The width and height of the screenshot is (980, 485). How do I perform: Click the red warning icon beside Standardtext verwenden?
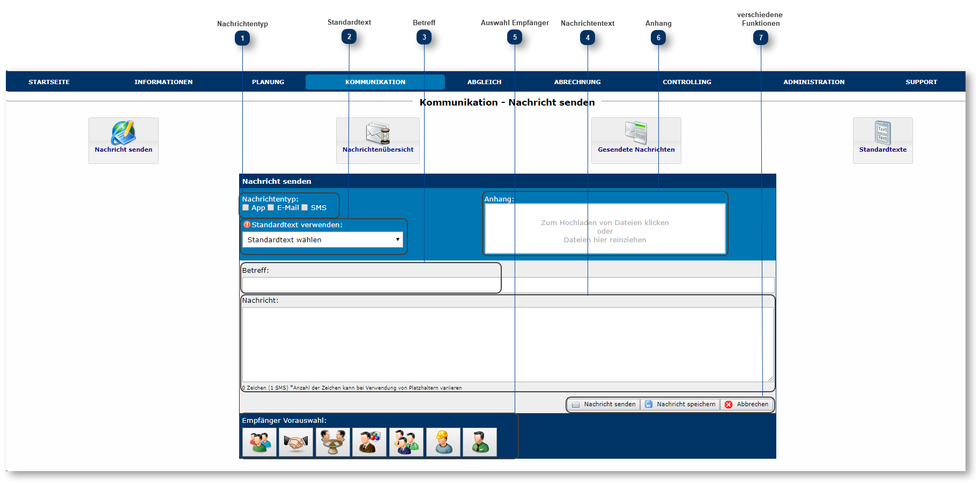[247, 225]
